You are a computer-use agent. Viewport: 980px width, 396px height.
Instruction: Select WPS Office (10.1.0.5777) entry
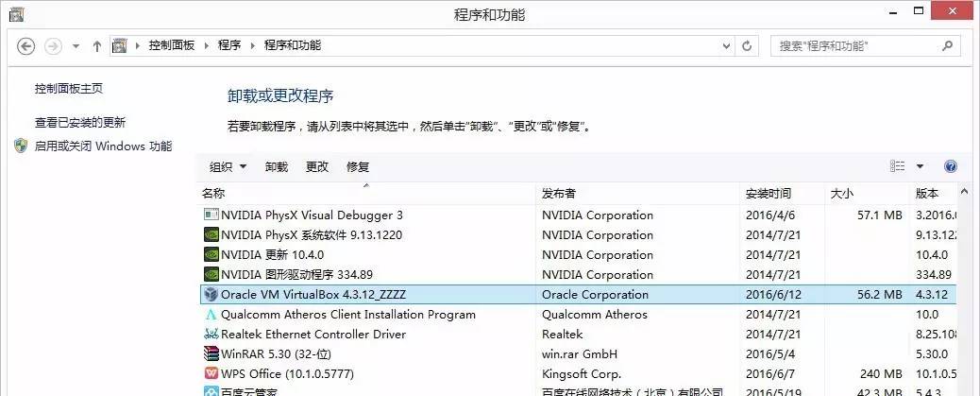point(288,374)
